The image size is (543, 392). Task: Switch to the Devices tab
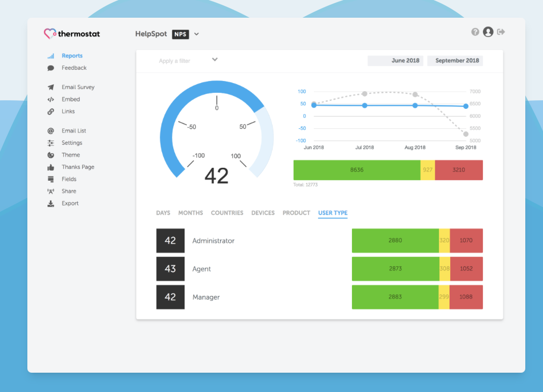[x=263, y=213]
